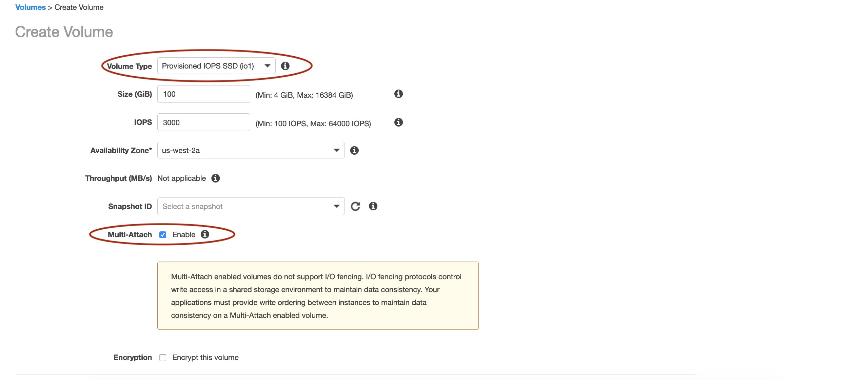Click the Size field showing 100
868x380 pixels.
(203, 94)
